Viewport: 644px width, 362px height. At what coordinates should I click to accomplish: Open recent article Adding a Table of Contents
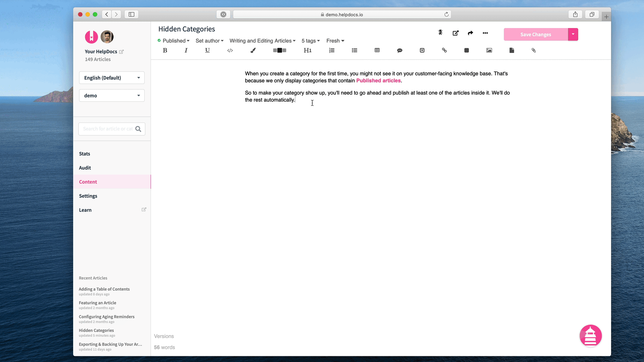click(x=104, y=289)
